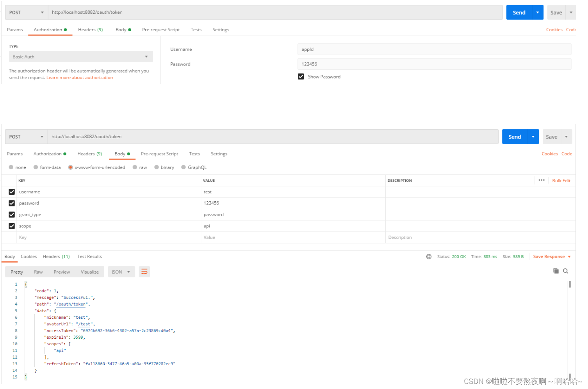
Task: Click the wrap lines icon in response toolbar
Action: tap(144, 272)
